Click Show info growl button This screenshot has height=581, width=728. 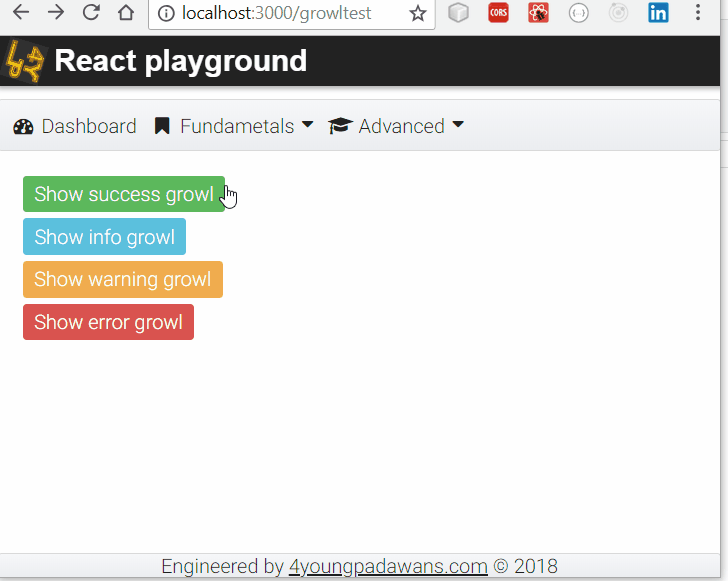(x=104, y=237)
